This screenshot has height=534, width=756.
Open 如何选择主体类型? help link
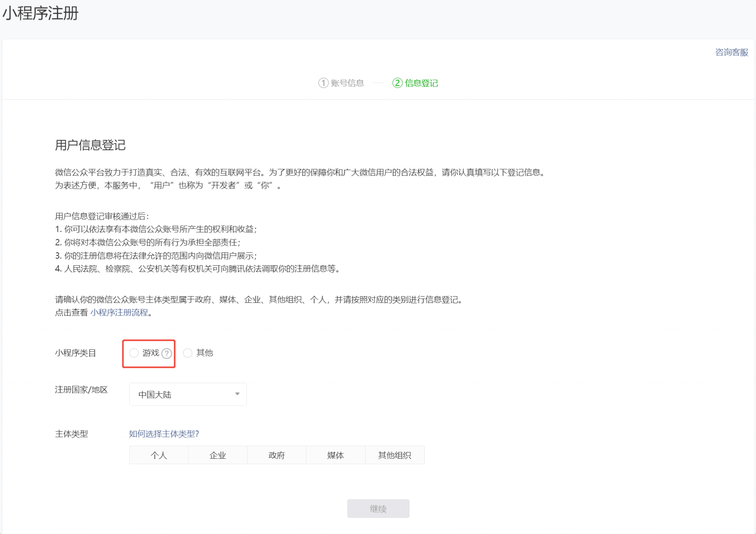tap(164, 434)
